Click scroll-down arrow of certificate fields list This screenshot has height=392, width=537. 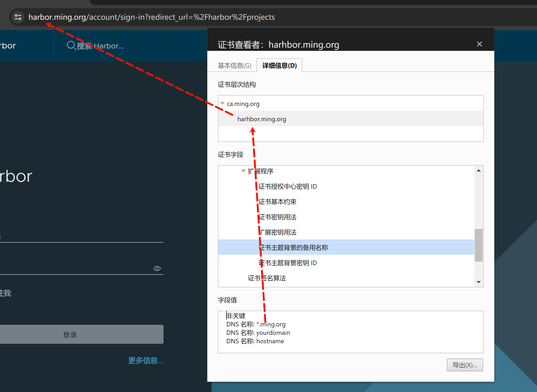click(478, 282)
